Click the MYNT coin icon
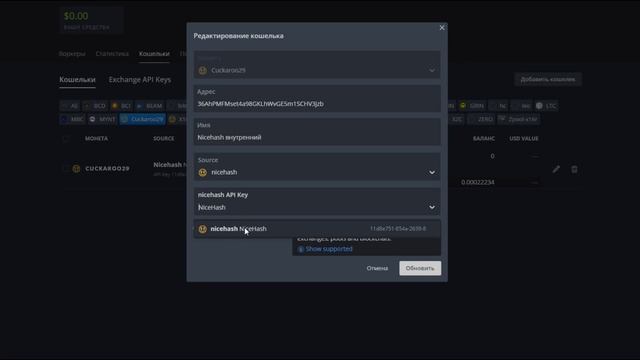This screenshot has width=640, height=360. (x=92, y=119)
